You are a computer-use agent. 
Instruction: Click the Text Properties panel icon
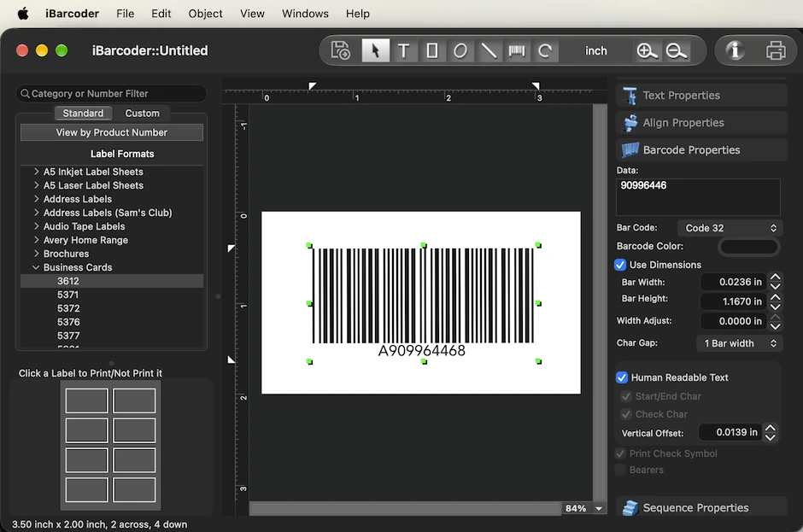coord(630,96)
